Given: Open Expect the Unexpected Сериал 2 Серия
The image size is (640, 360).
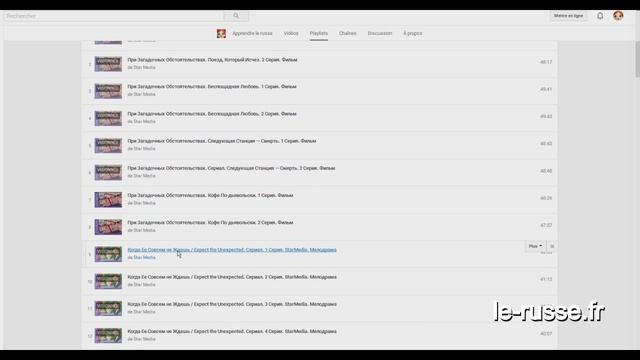Looking at the screenshot, I should 232,277.
